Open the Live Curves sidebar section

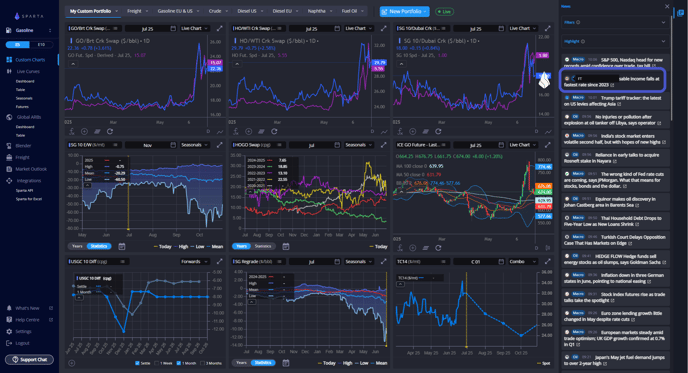pos(28,71)
